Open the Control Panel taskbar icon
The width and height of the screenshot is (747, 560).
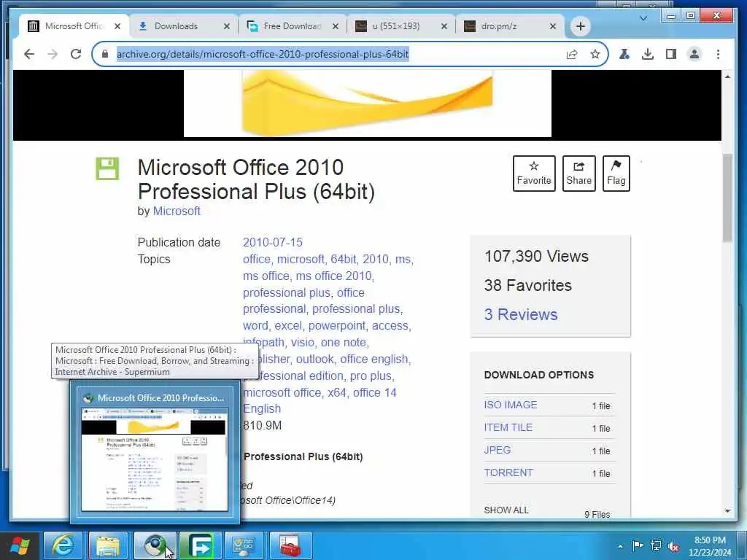pyautogui.click(x=244, y=545)
